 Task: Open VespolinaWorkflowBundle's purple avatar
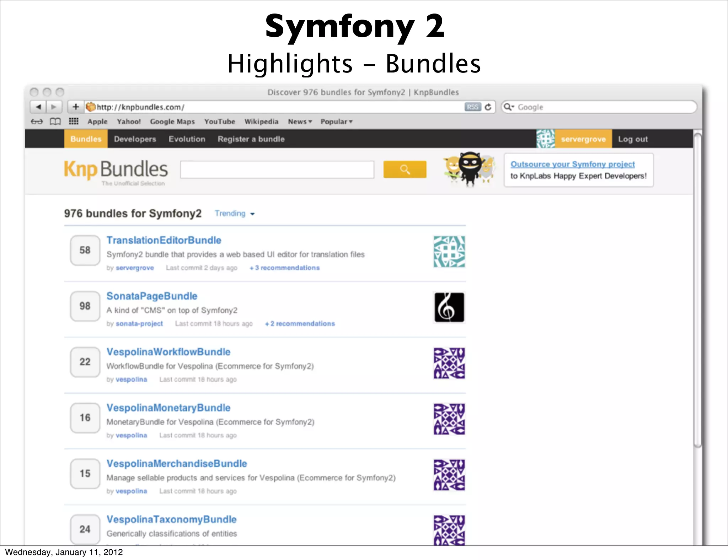(449, 363)
